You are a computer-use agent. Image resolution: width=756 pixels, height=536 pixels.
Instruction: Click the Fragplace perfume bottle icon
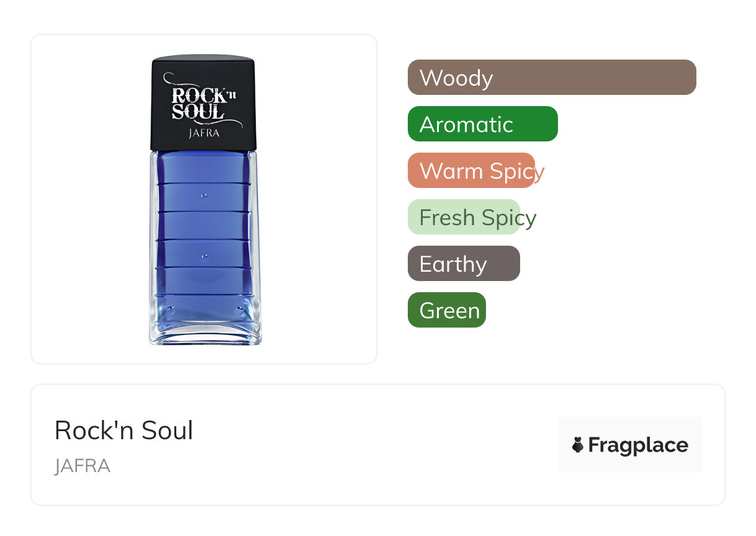point(578,445)
